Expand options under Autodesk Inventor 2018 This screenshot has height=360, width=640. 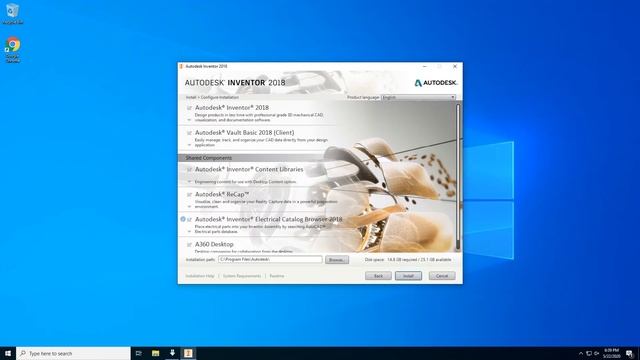(x=189, y=120)
